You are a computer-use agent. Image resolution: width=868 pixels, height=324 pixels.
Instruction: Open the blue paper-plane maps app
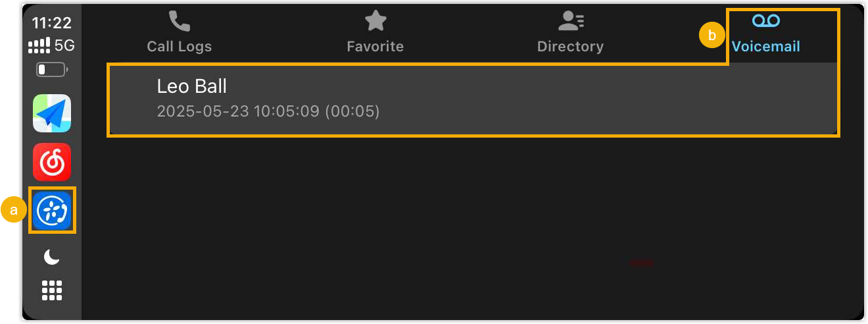point(52,113)
